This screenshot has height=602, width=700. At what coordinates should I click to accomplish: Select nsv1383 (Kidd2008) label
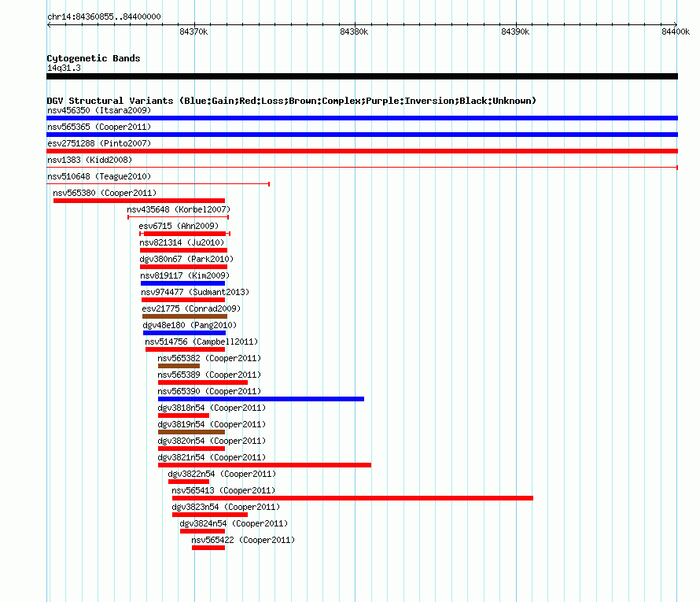(x=90, y=160)
